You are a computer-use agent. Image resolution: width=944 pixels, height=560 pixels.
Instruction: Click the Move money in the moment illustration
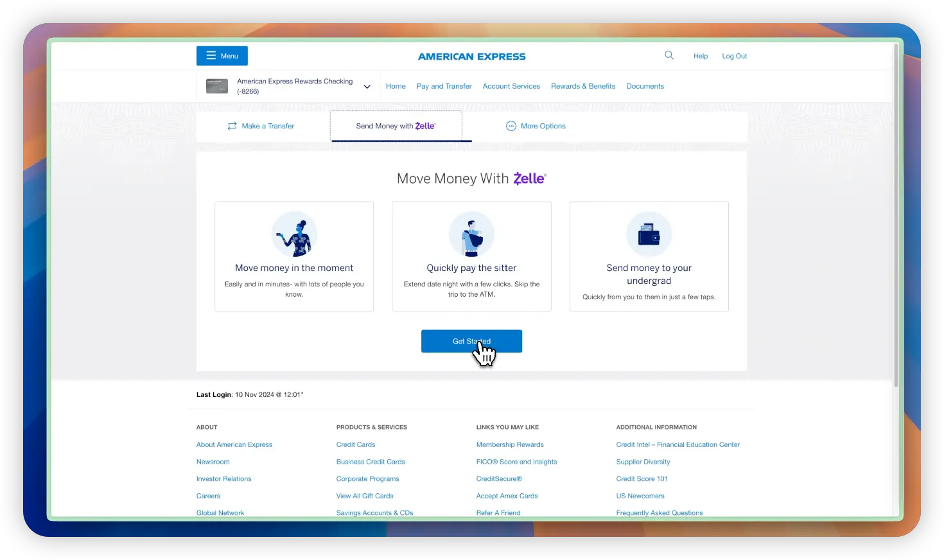(295, 234)
